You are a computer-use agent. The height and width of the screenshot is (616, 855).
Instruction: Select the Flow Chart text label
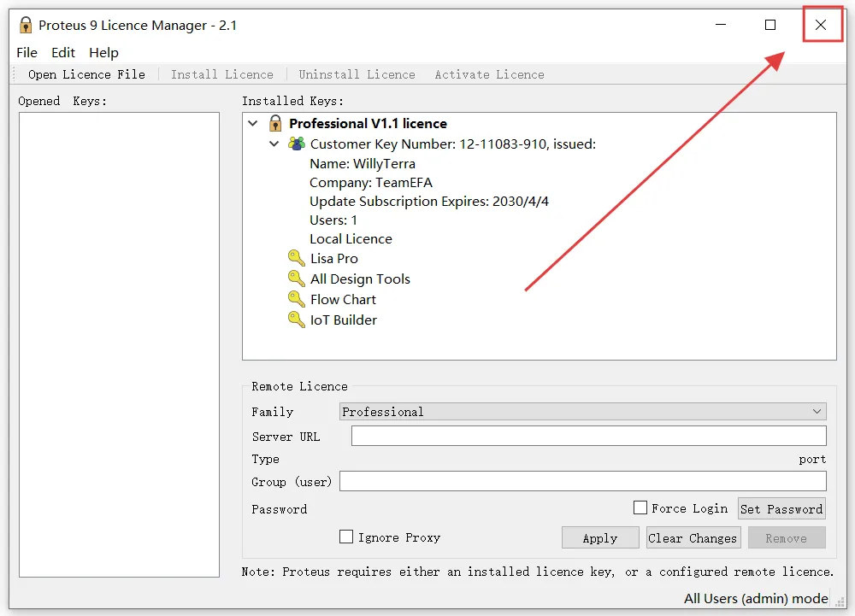click(x=343, y=300)
